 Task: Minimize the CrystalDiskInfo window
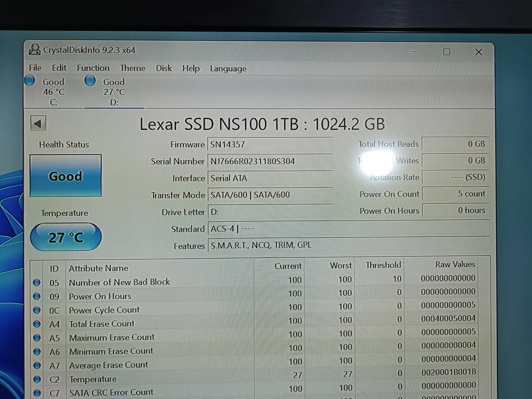pos(415,51)
